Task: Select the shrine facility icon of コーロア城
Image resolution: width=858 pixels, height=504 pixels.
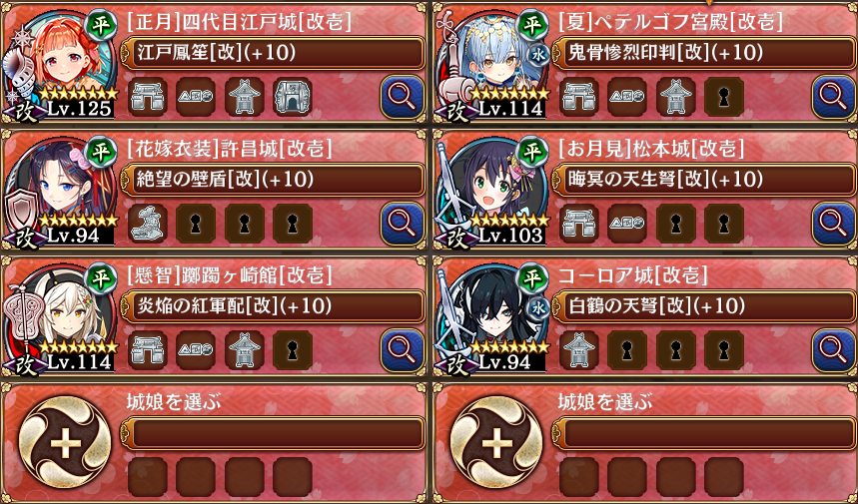Action: [579, 350]
